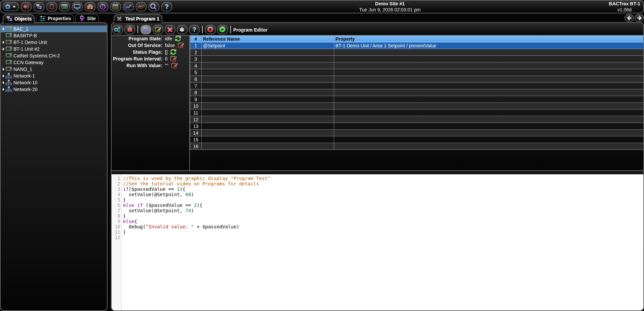
Task: Refresh the Status Flags value
Action: 173,52
